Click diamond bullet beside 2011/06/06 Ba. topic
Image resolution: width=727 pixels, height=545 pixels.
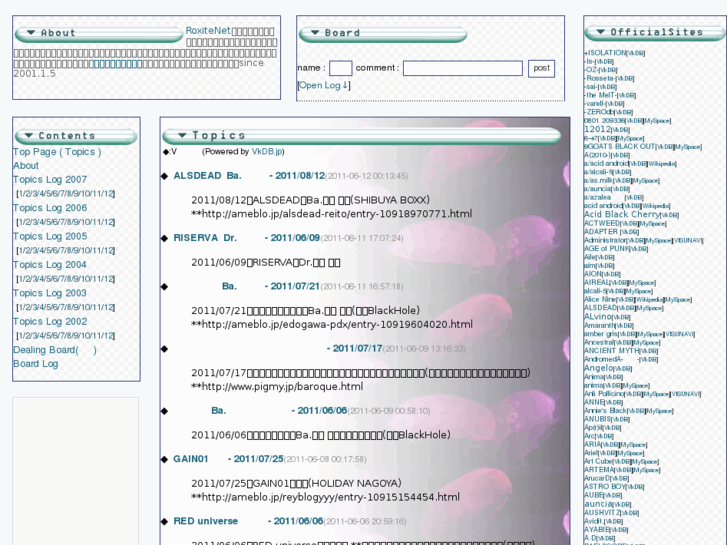point(164,411)
